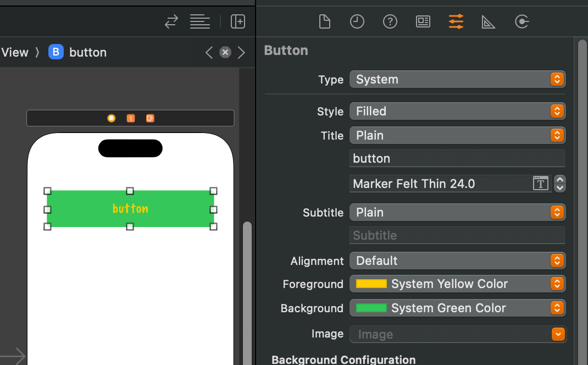Screen dimensions: 588x365
Task: Click the Add Editor icon
Action: click(x=238, y=21)
